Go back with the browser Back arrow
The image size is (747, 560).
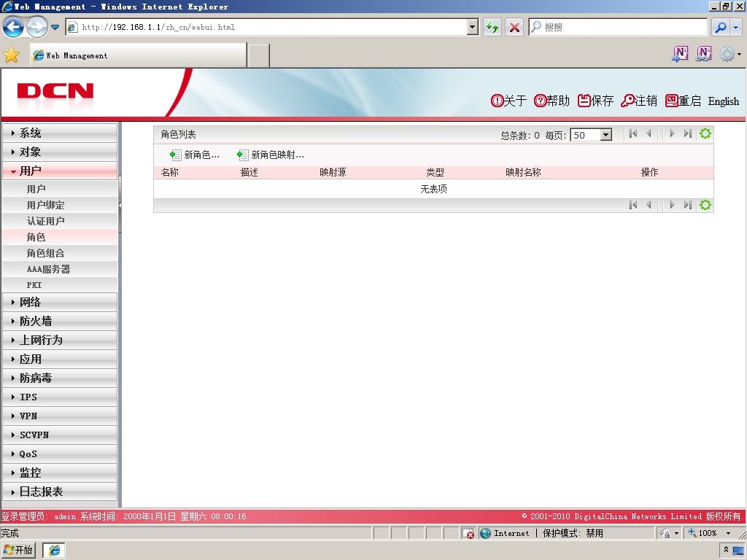click(13, 27)
